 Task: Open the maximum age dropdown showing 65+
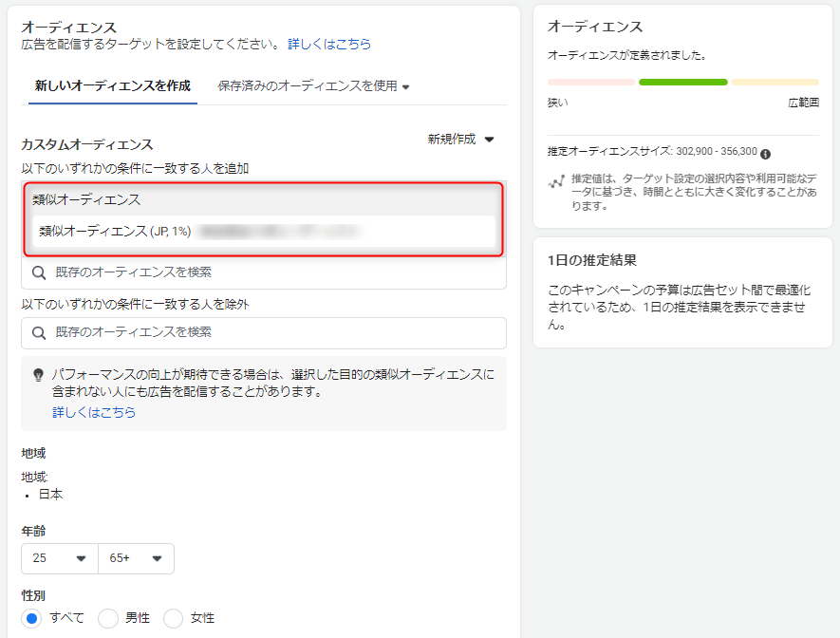pyautogui.click(x=136, y=558)
